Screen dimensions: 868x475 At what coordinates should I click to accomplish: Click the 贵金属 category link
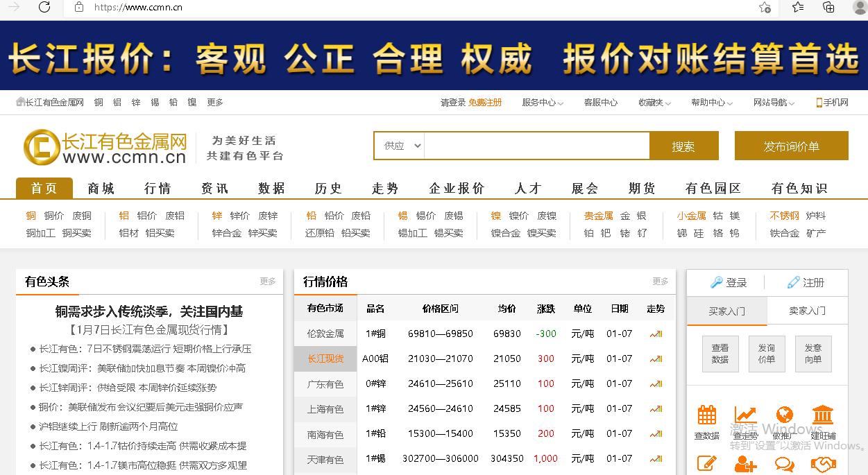tap(598, 216)
